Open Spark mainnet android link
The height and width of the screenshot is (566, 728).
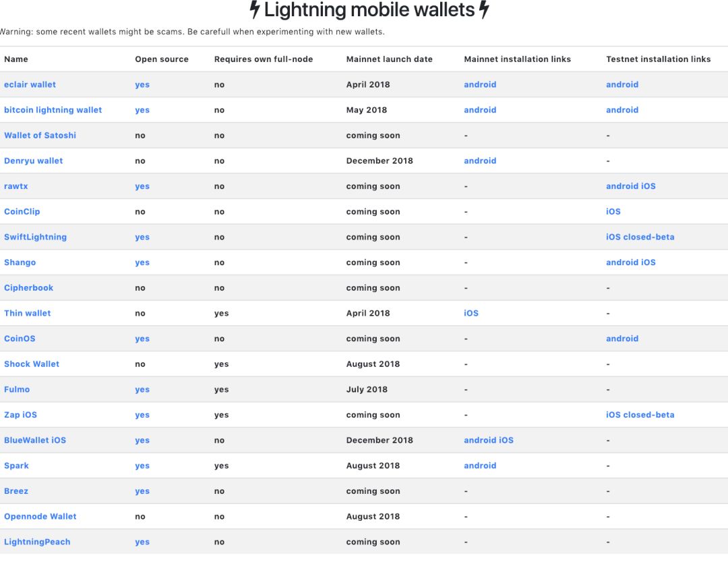click(480, 465)
